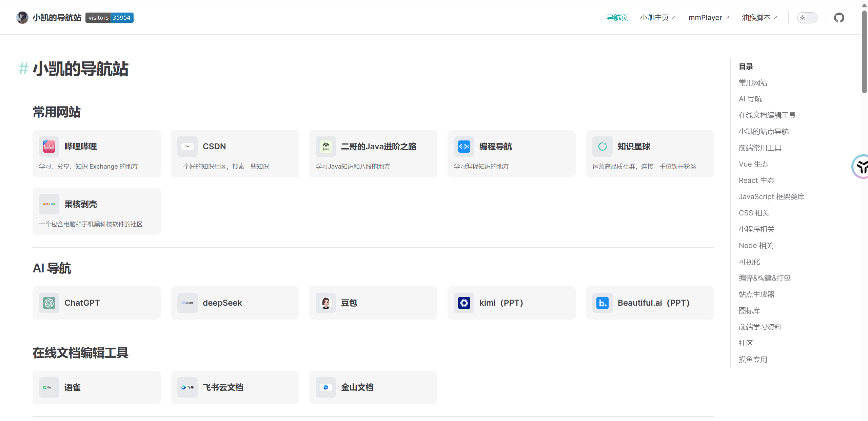Click the 编程导航 blue code icon
Screen dimensions: 868x421
coord(464,147)
